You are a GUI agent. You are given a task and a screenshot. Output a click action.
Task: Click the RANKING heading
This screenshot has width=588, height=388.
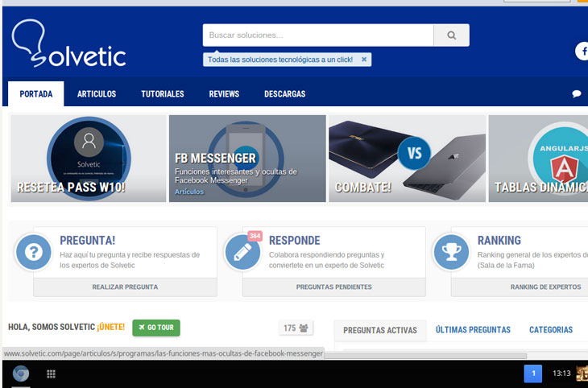(x=499, y=241)
